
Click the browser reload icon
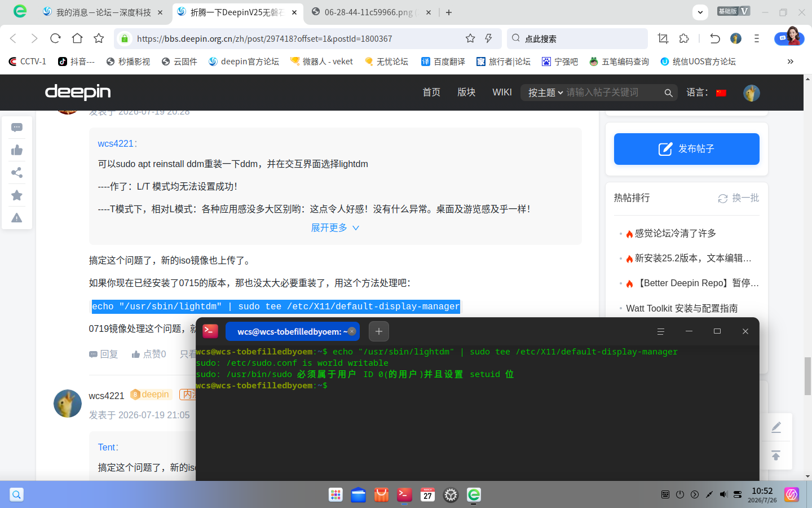click(55, 38)
